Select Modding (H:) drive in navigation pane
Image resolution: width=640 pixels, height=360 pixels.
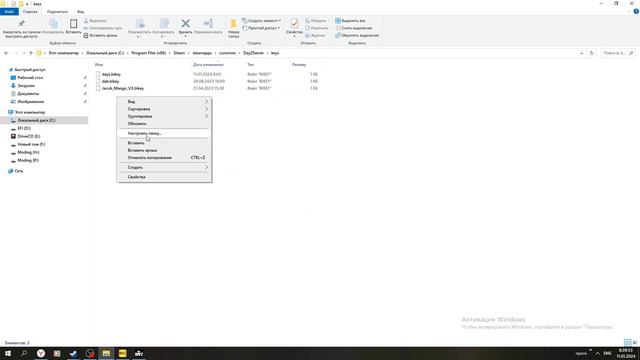click(x=28, y=152)
